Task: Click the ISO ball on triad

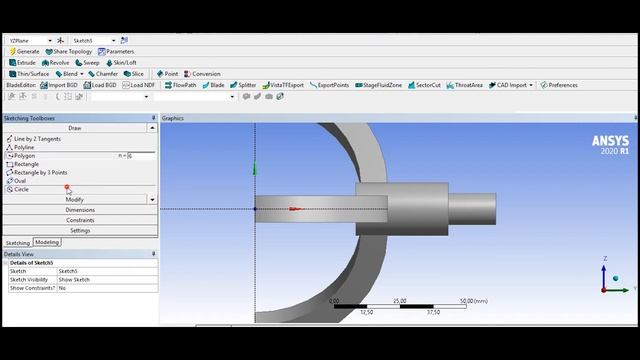Action: 616,278
